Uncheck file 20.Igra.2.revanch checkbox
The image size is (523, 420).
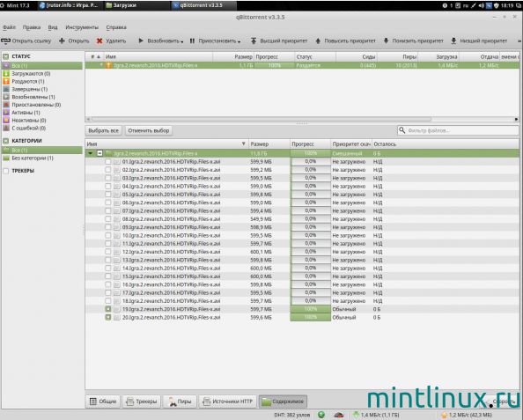pos(108,317)
